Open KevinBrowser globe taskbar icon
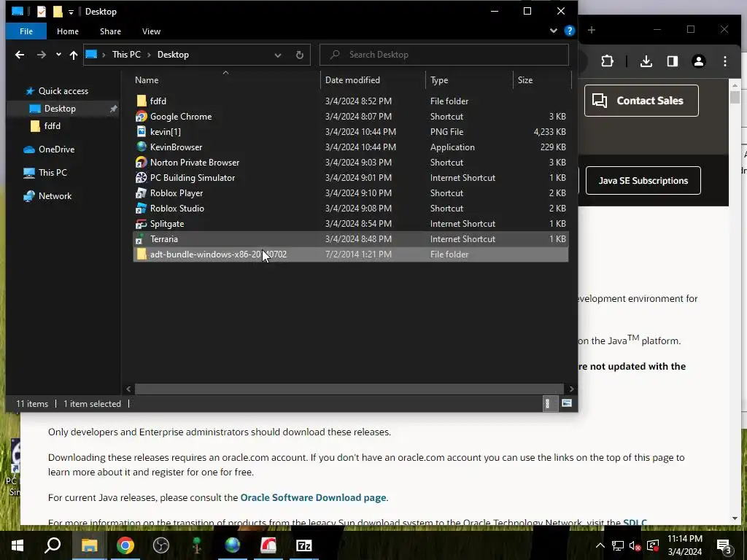The height and width of the screenshot is (560, 747). coord(233,545)
